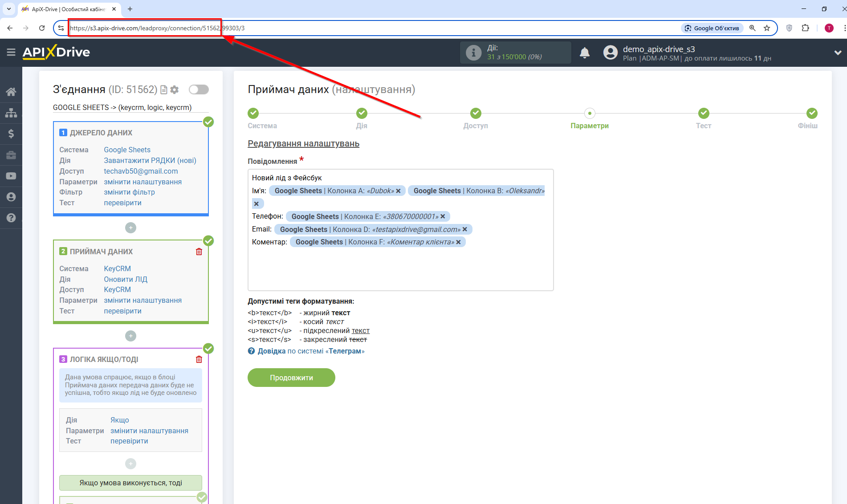Click Google Об'єктив lens button

[712, 28]
